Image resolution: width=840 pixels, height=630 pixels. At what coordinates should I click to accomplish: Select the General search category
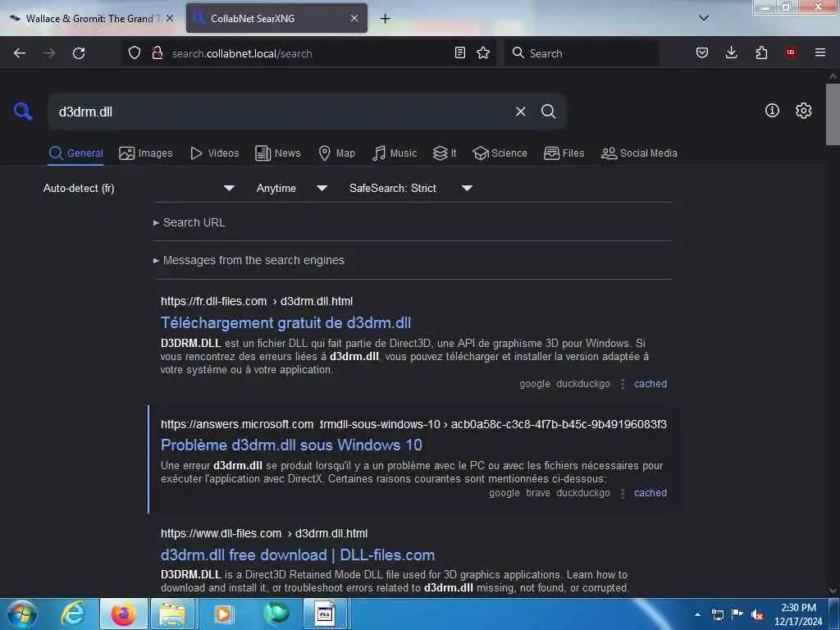coord(75,153)
